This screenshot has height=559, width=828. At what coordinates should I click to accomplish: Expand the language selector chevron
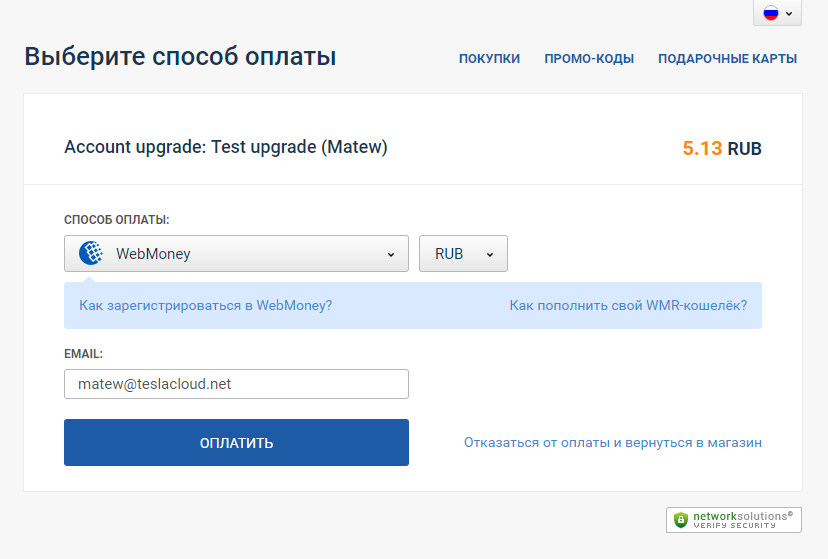tap(789, 14)
